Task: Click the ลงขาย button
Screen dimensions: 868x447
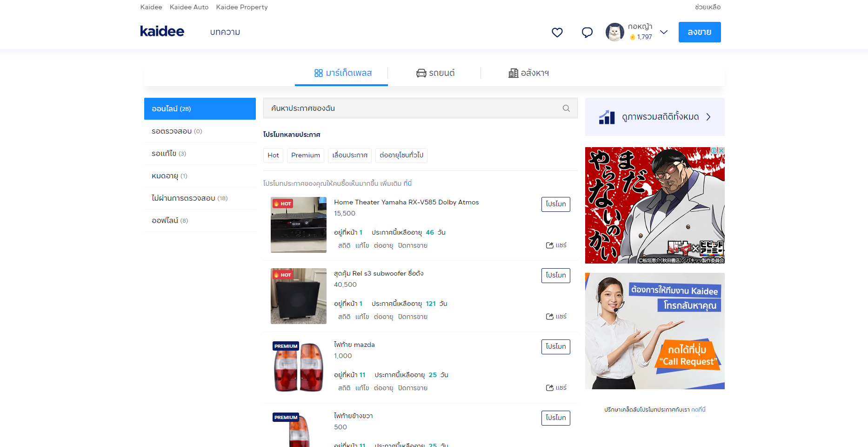Action: point(700,32)
